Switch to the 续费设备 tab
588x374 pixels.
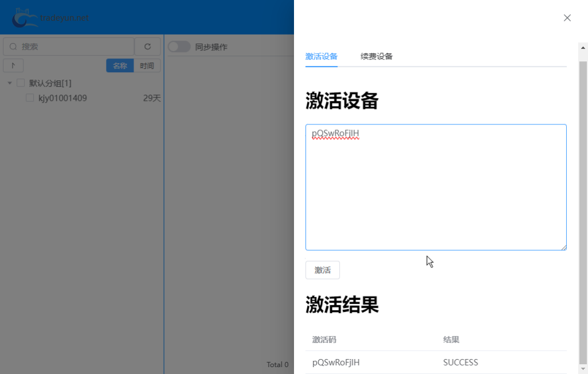(x=376, y=57)
